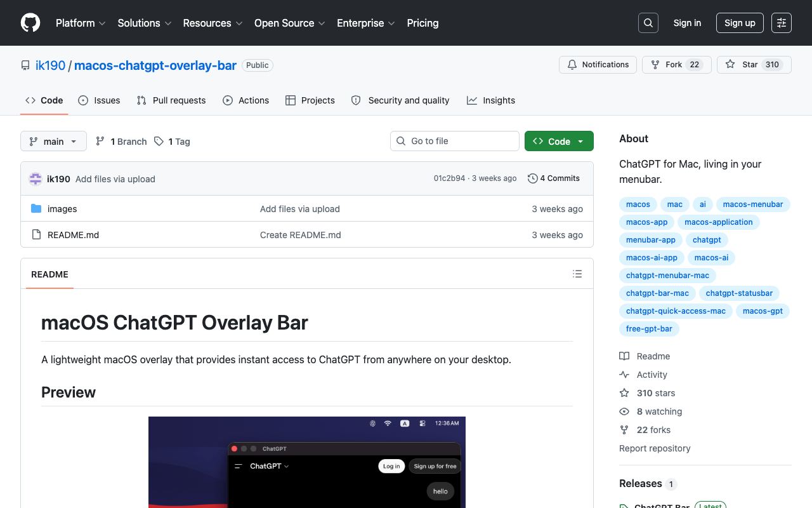The image size is (812, 508).
Task: Open the green Code dropdown button
Action: tap(559, 142)
